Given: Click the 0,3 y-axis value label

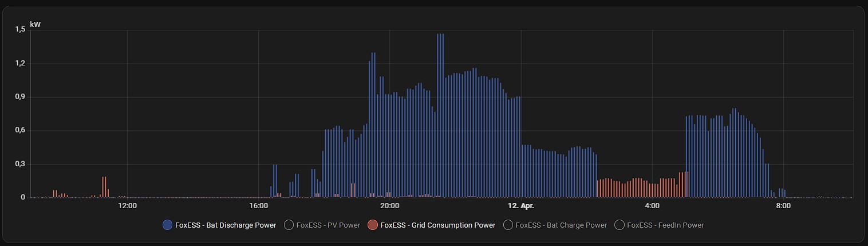Looking at the screenshot, I should pos(20,164).
